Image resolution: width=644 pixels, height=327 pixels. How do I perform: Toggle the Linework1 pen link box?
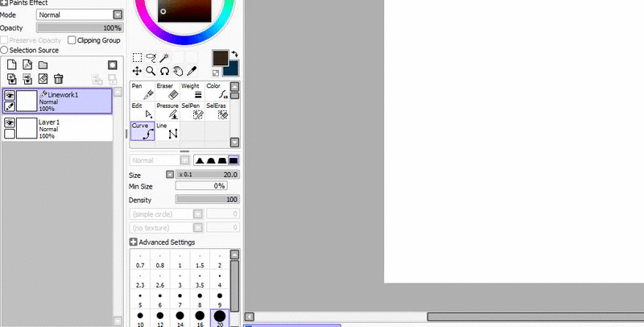click(10, 106)
